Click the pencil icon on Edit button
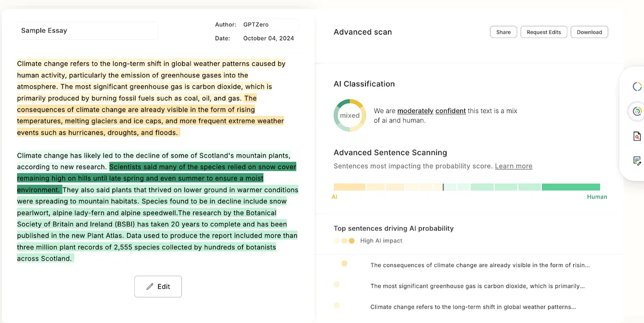This screenshot has height=323, width=644. (150, 287)
